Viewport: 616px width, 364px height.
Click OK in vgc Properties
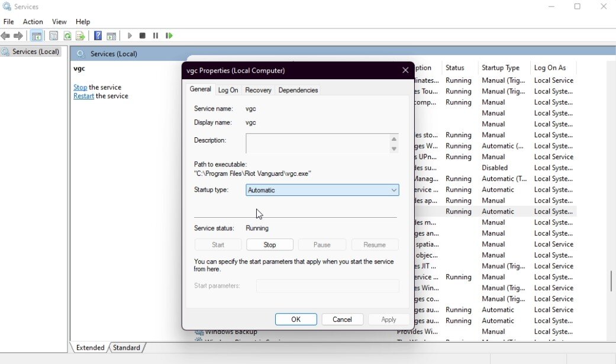(x=296, y=319)
